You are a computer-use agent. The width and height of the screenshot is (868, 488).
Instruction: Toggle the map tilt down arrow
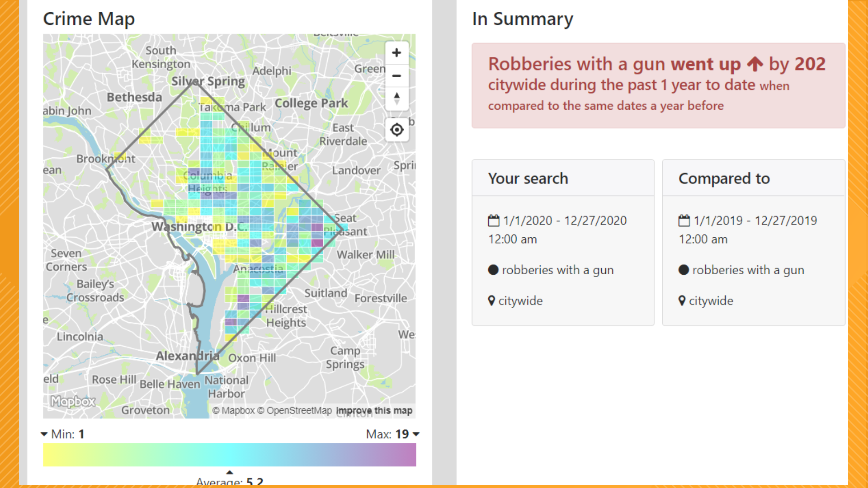coord(396,102)
